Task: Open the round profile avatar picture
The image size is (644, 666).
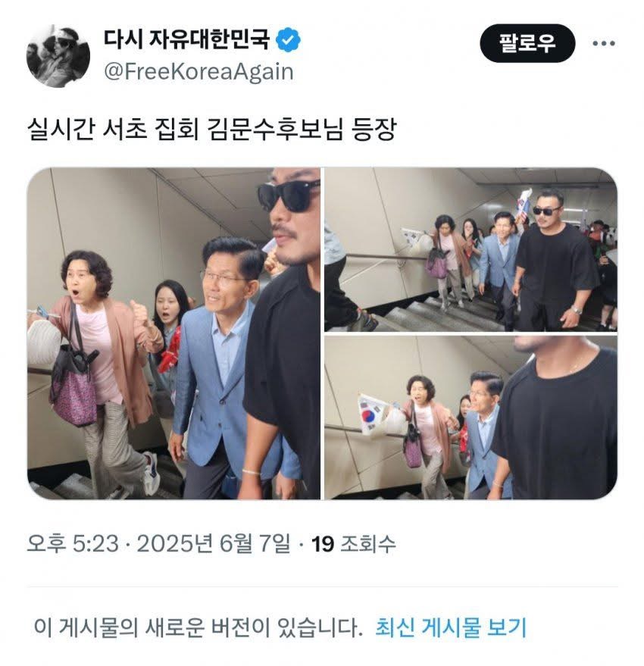Action: [58, 56]
